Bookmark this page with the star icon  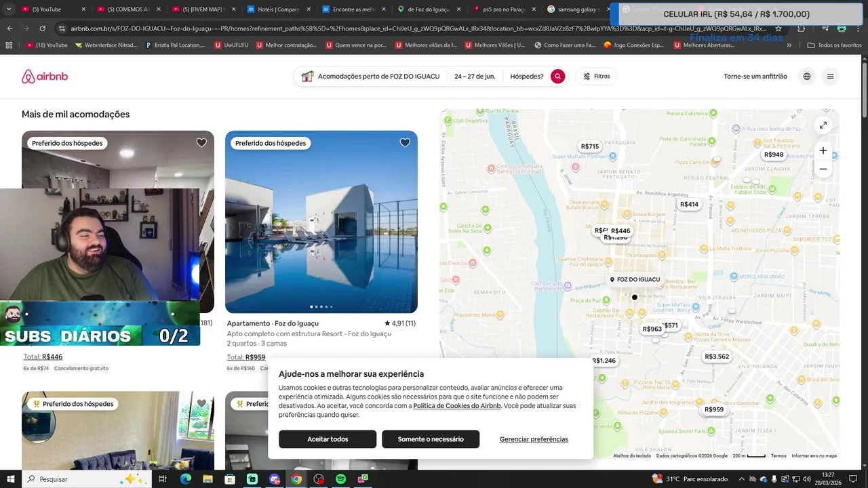(778, 28)
